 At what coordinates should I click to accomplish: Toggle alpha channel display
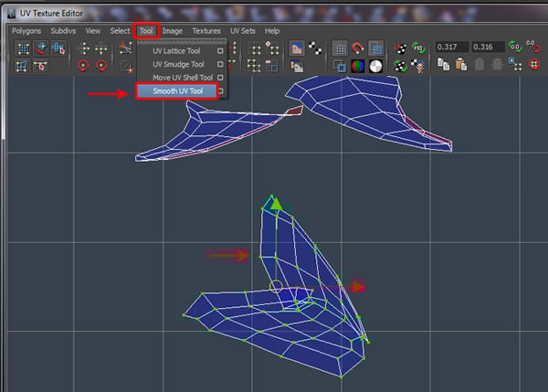point(375,66)
